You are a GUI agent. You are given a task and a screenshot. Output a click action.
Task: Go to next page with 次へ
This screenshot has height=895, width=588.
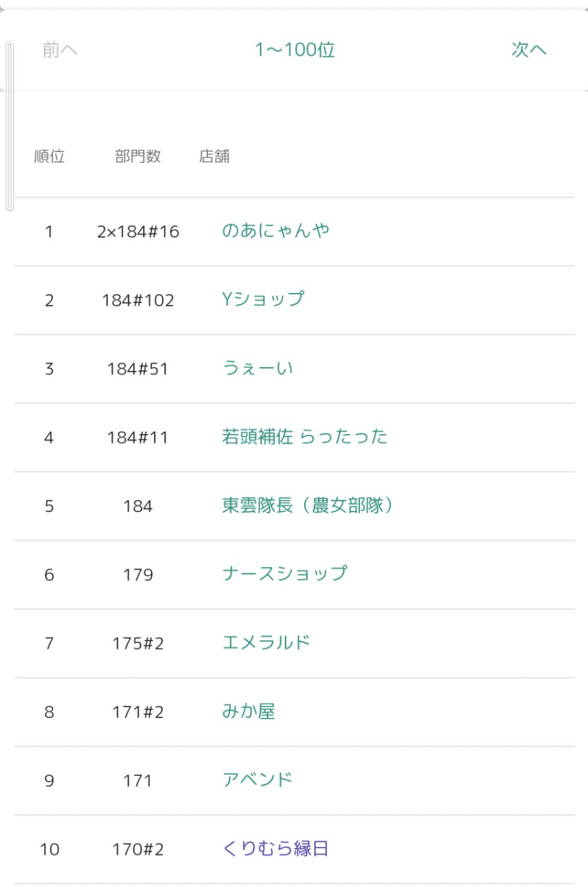[529, 50]
